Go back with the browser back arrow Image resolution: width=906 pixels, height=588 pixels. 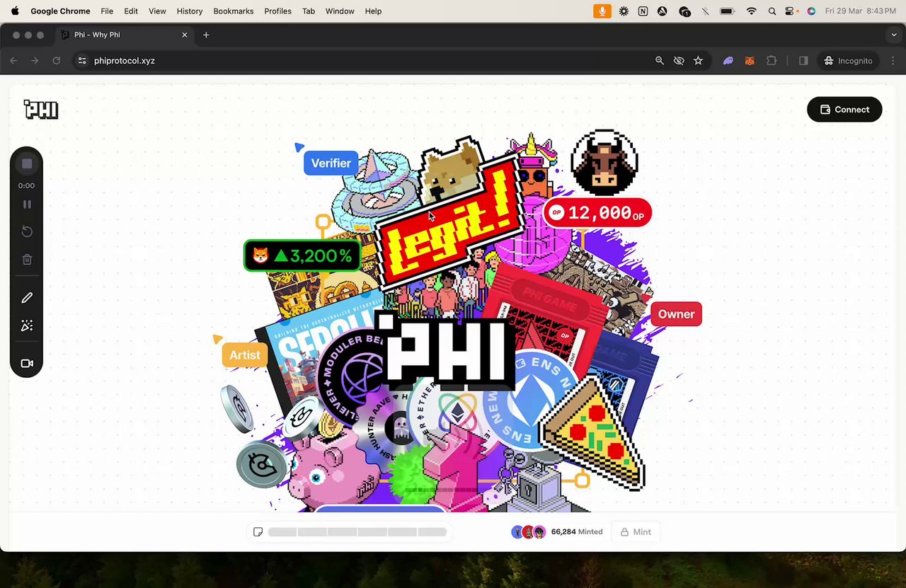13,61
